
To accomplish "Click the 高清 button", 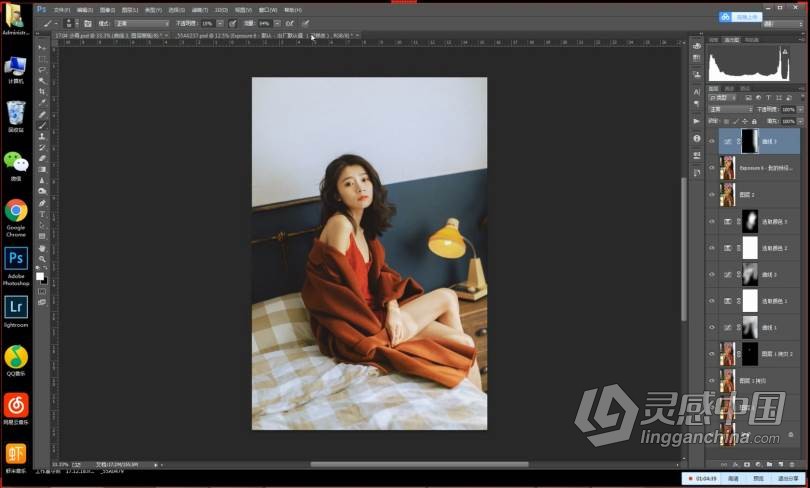I will (732, 479).
